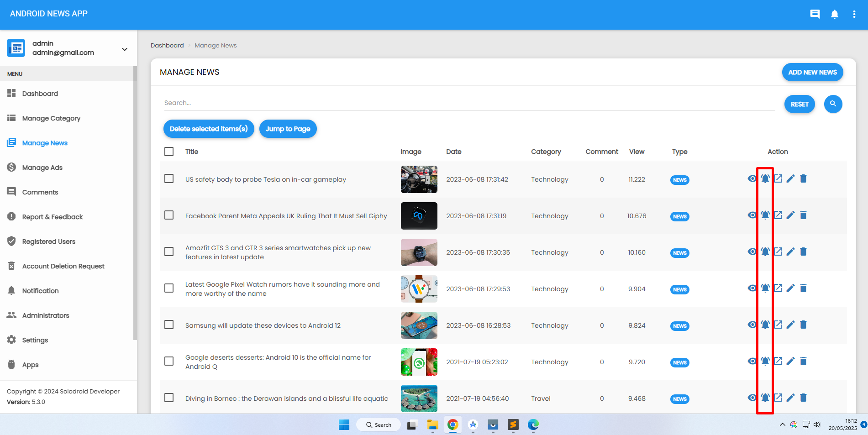This screenshot has height=435, width=868.
Task: Select the US safety body Tesla row checkbox
Action: (x=169, y=178)
